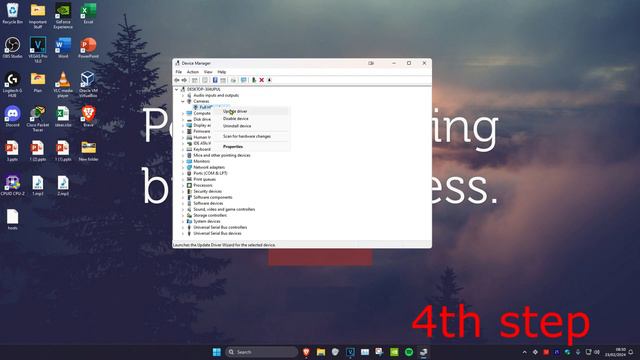This screenshot has height=360, width=640.
Task: Open the View menu in Device Manager
Action: (x=208, y=72)
